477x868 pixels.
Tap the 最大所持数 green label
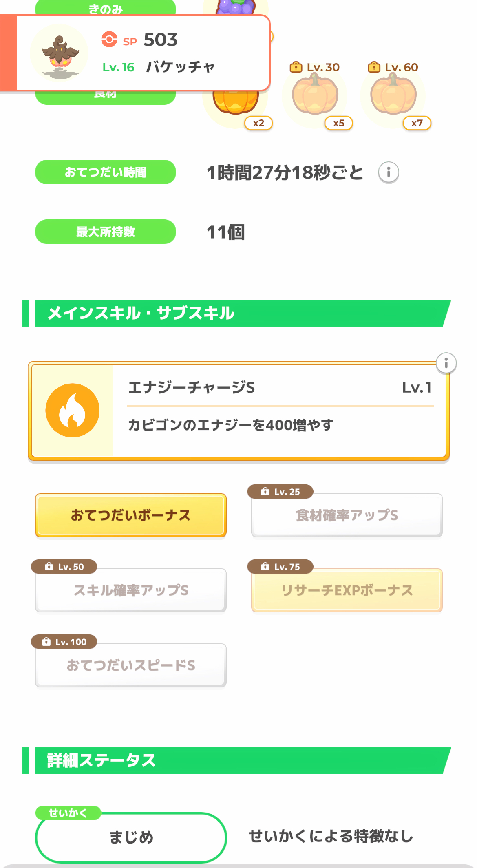(x=106, y=232)
